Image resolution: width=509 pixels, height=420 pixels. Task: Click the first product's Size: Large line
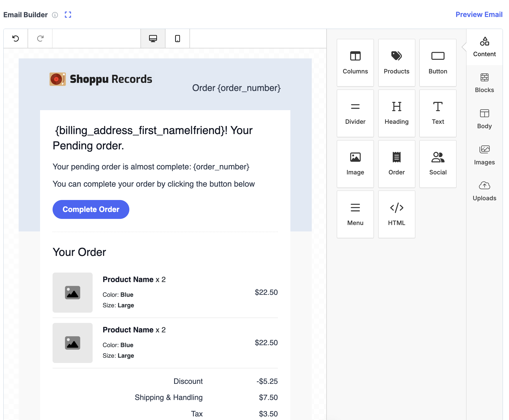(118, 305)
